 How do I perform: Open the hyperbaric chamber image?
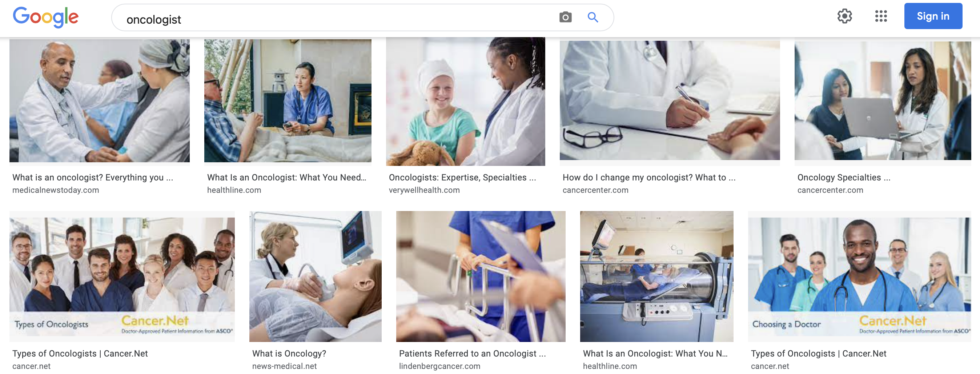656,276
